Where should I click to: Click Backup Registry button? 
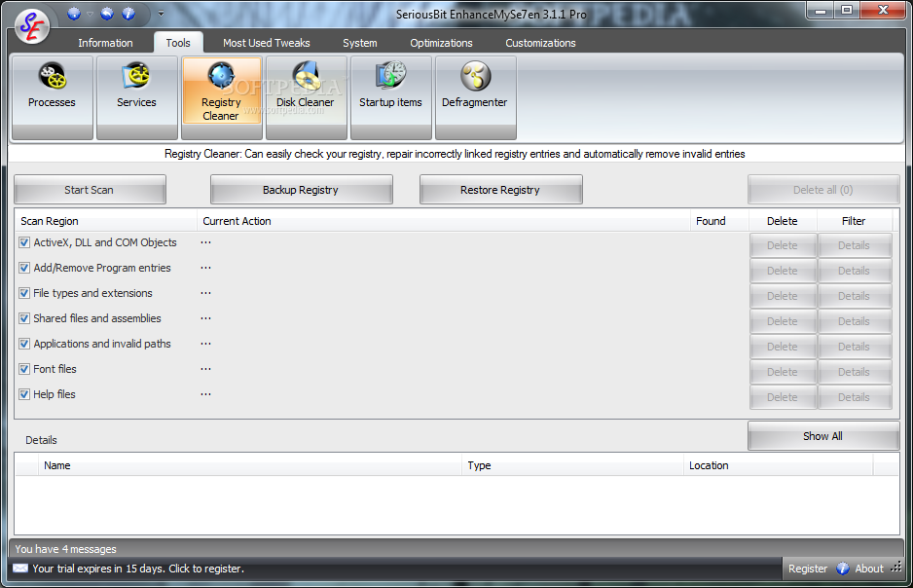(301, 190)
